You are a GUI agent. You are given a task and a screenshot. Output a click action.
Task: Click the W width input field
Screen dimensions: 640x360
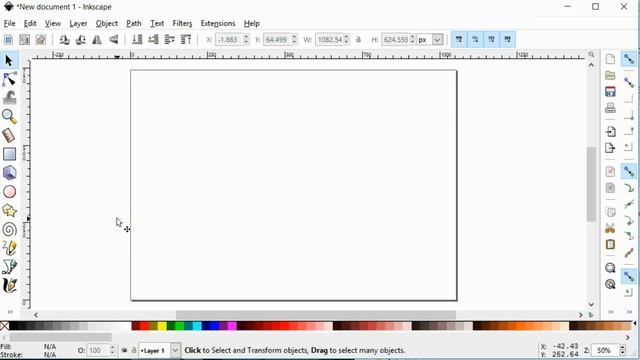point(329,40)
